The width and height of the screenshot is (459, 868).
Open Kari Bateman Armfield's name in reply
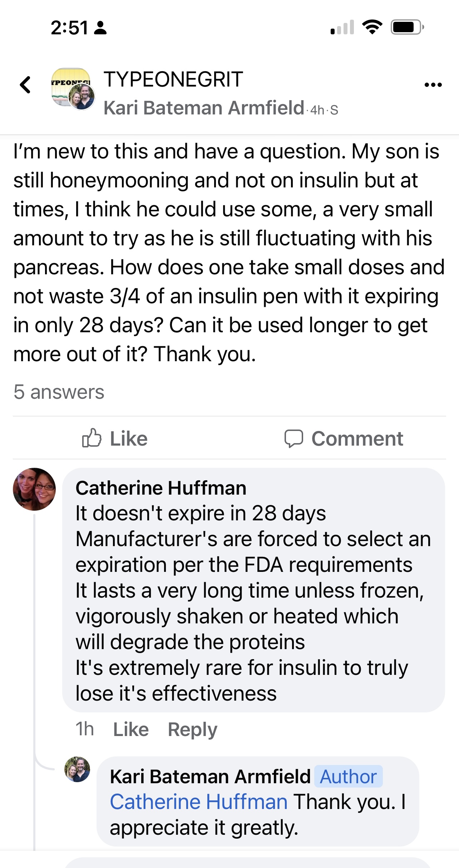tap(210, 777)
